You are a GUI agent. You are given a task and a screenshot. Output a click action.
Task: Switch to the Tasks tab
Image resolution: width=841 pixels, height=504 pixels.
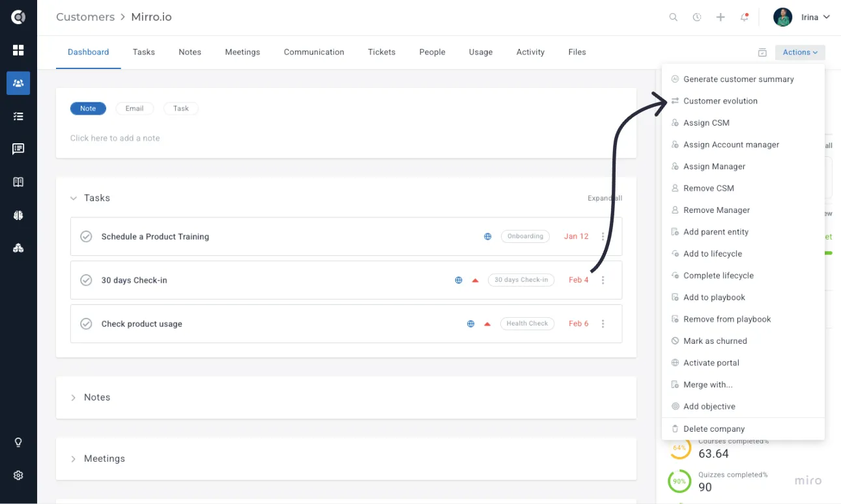click(x=144, y=52)
